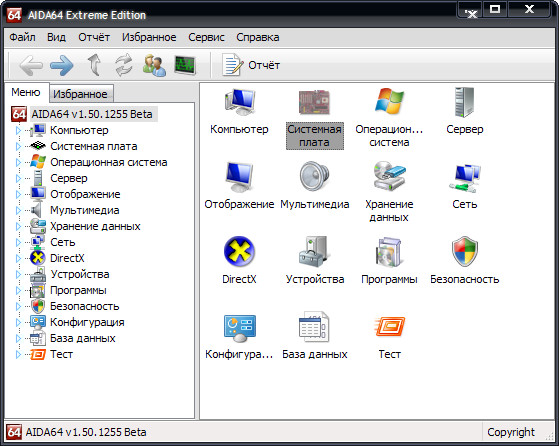Click the Отчёт toolbar button

pos(251,65)
